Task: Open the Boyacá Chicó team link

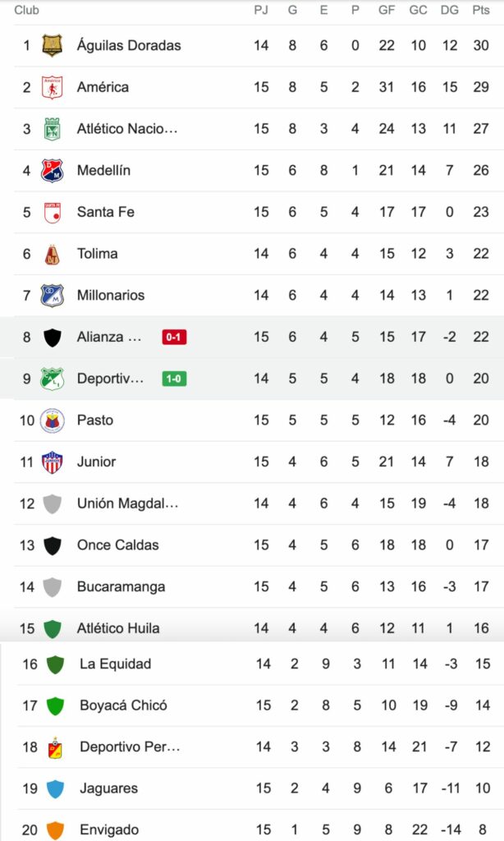Action: pos(123,705)
